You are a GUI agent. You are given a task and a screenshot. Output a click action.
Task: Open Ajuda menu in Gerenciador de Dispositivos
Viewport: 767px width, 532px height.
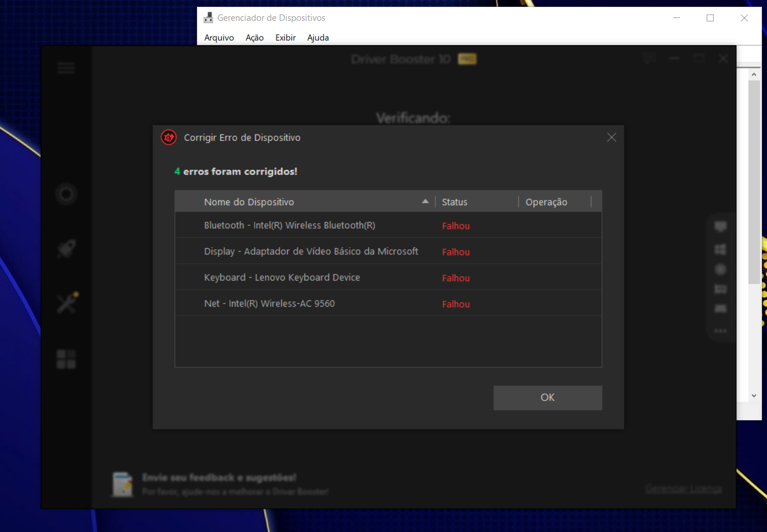pos(318,38)
